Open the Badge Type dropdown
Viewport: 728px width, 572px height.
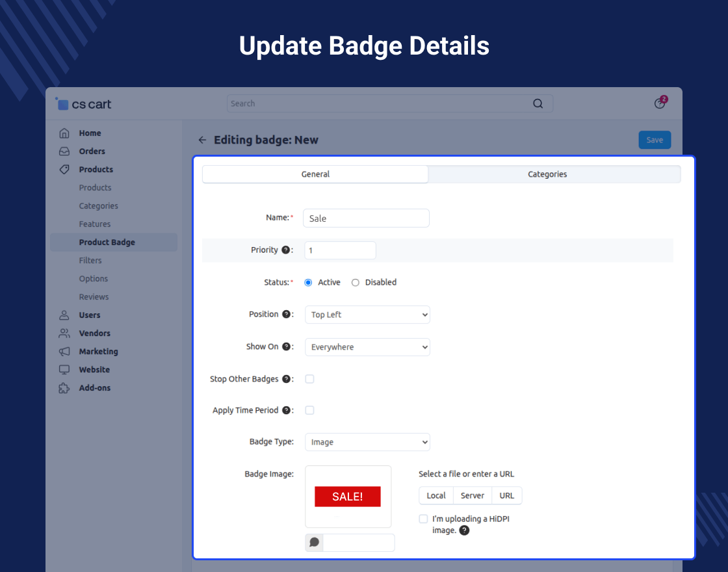tap(367, 442)
